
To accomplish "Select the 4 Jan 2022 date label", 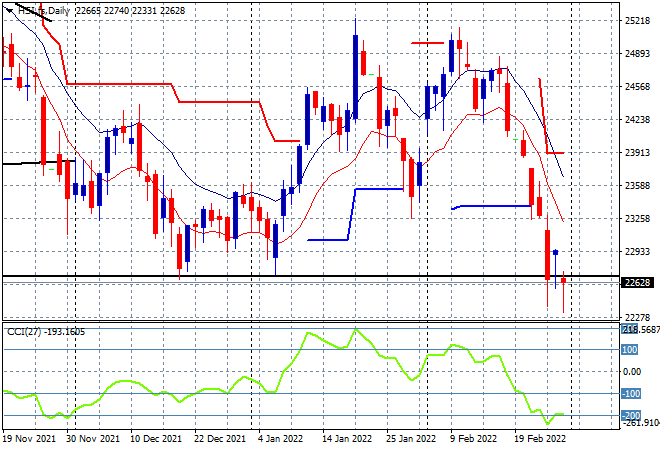I will pyautogui.click(x=280, y=439).
